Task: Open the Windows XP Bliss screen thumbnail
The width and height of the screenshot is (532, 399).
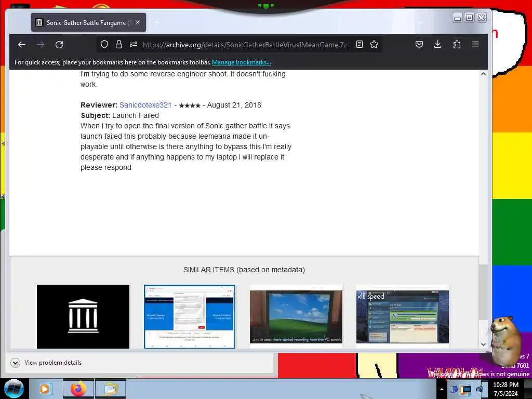Action: [x=296, y=316]
